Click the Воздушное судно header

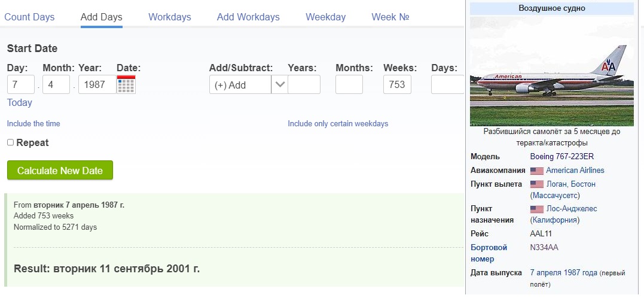click(551, 8)
